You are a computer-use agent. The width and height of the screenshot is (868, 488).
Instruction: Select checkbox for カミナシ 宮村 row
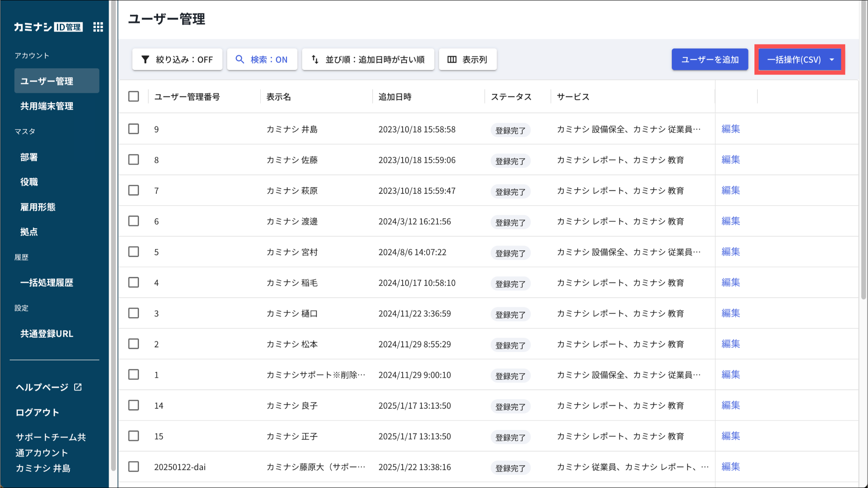click(134, 252)
